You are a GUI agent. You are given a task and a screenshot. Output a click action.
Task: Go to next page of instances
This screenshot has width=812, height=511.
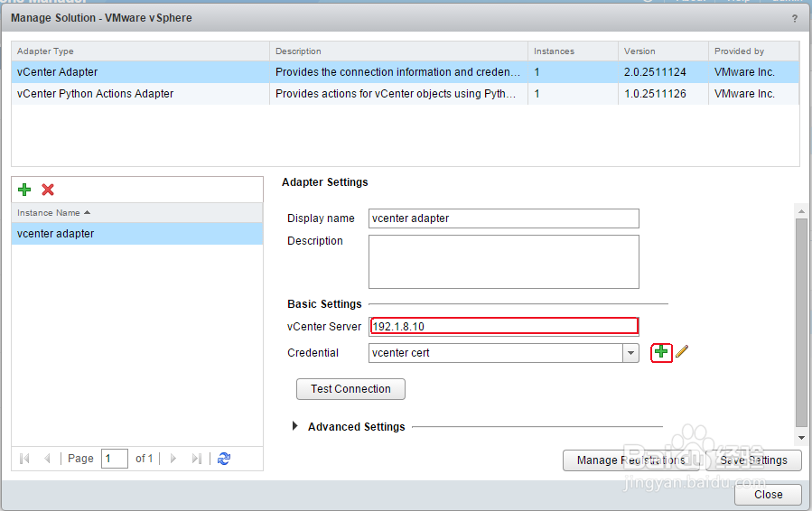(x=173, y=459)
